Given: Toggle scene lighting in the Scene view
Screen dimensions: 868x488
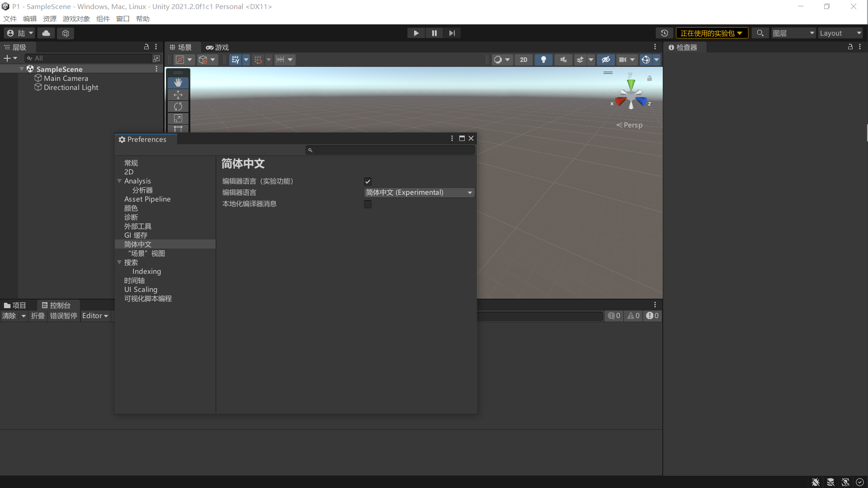Looking at the screenshot, I should 543,59.
